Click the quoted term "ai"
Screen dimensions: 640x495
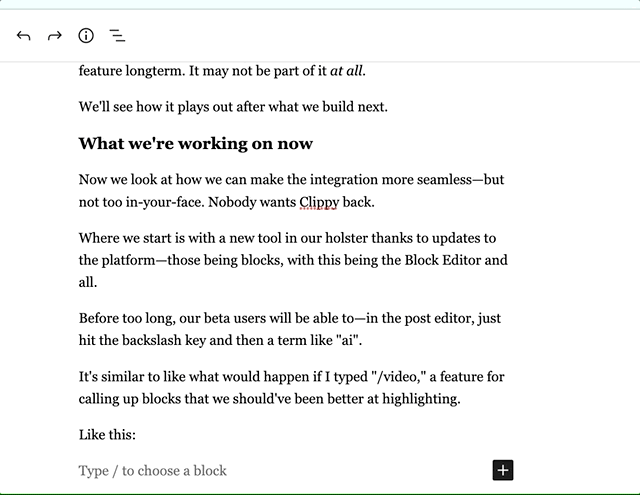(349, 340)
